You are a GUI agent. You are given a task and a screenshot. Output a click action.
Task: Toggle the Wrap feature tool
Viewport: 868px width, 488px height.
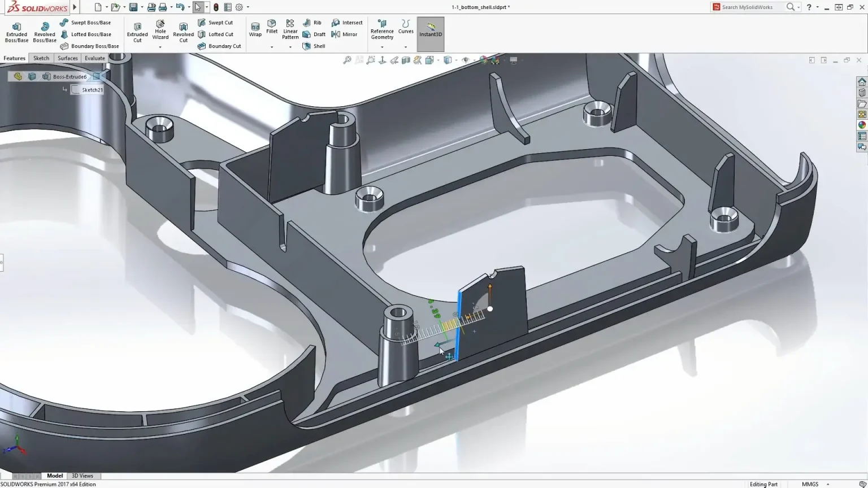pos(255,29)
